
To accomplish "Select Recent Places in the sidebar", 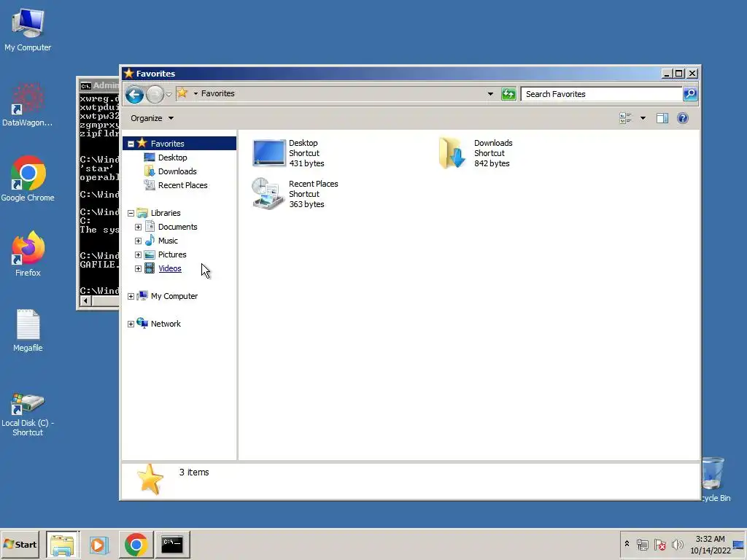I will coord(183,184).
